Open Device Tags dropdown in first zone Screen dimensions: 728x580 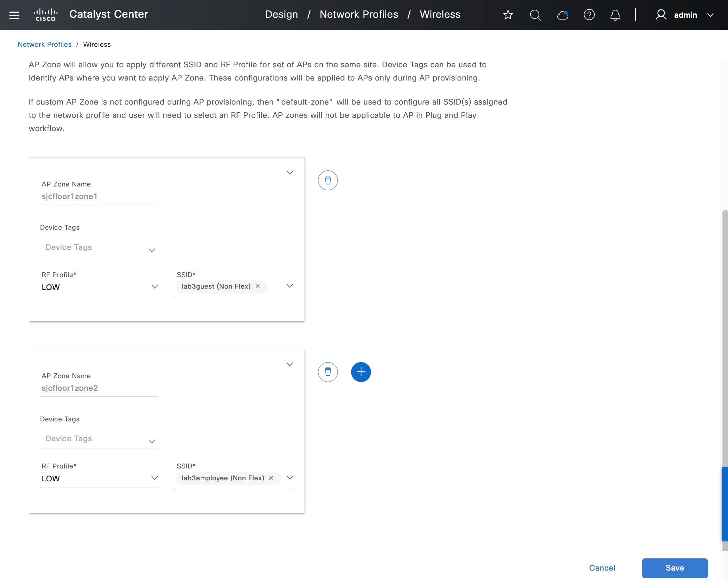pos(152,250)
